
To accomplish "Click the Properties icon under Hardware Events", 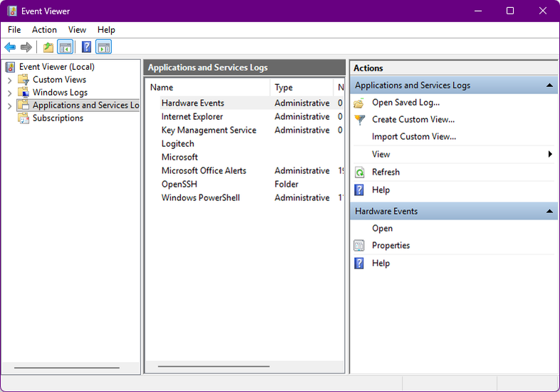I will 360,246.
